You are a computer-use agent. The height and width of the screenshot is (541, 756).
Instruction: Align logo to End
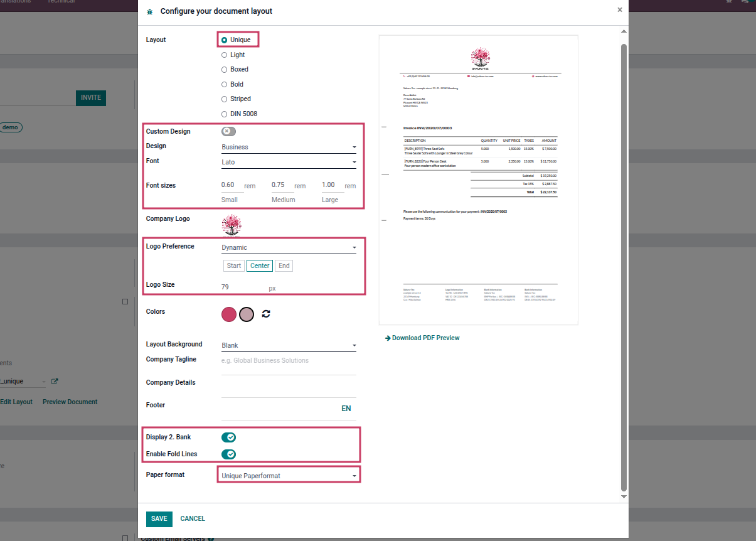pyautogui.click(x=284, y=265)
